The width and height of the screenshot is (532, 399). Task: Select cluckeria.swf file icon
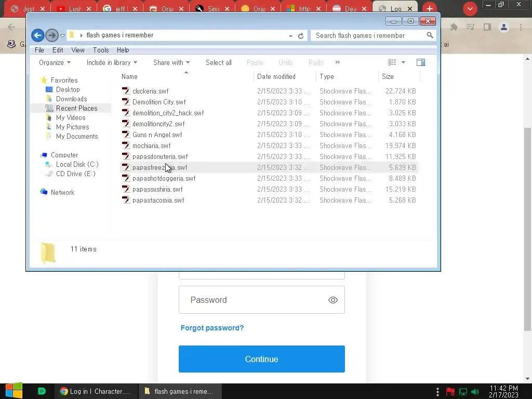click(x=126, y=91)
